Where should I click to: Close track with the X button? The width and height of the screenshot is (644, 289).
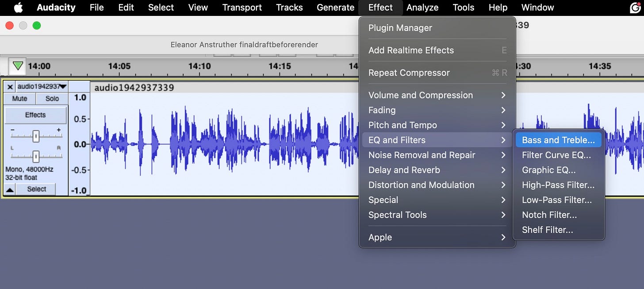(x=10, y=87)
